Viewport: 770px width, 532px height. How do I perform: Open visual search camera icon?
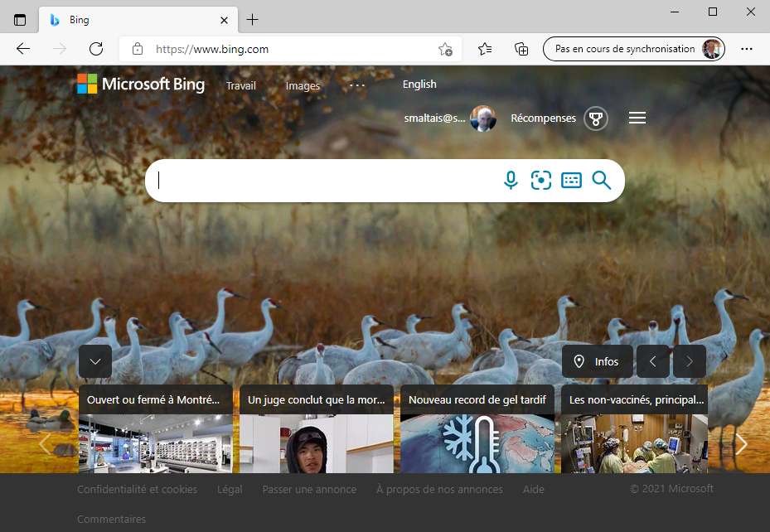(541, 180)
